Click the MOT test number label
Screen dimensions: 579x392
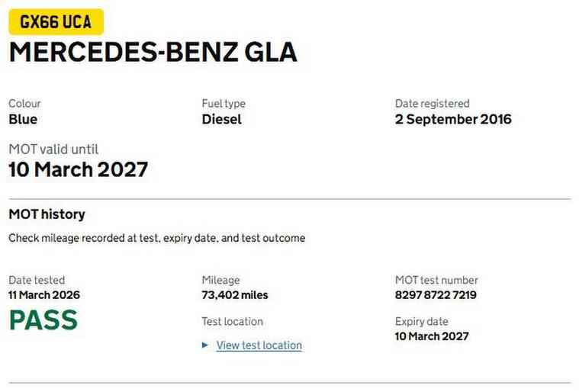[x=436, y=280]
